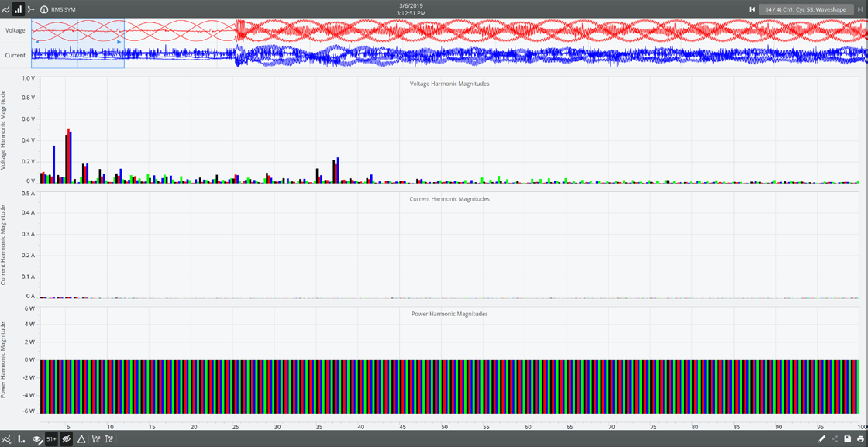Toggle the 51+ harmonics display

51,438
